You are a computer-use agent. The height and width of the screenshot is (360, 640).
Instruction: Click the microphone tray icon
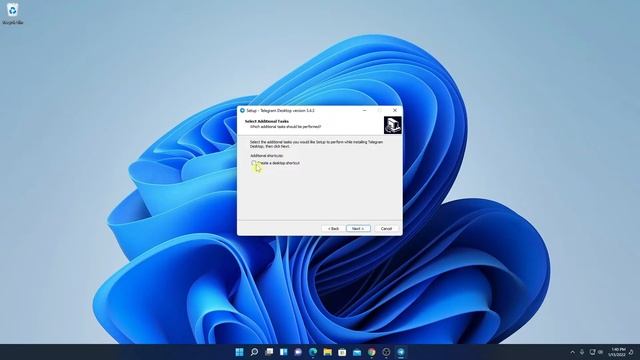click(x=582, y=352)
